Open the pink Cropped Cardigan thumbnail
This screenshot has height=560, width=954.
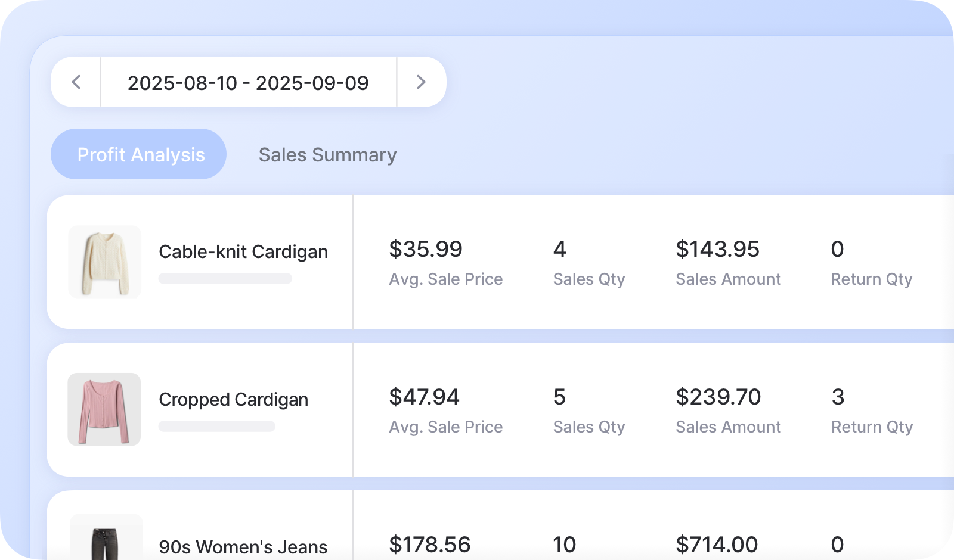pos(104,409)
